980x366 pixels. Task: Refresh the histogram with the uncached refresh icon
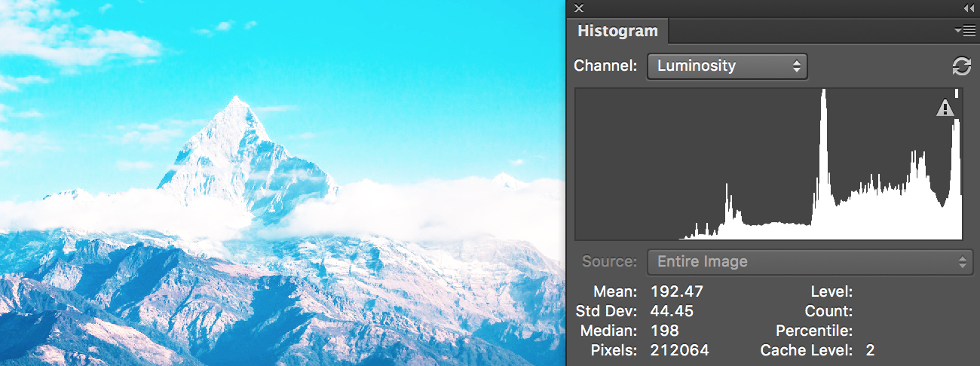pos(961,66)
